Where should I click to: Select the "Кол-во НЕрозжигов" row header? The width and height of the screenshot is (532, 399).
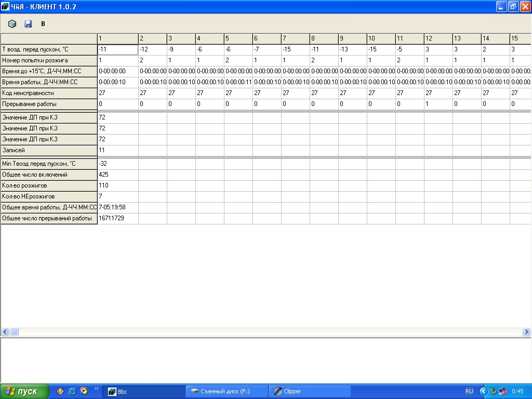click(49, 196)
